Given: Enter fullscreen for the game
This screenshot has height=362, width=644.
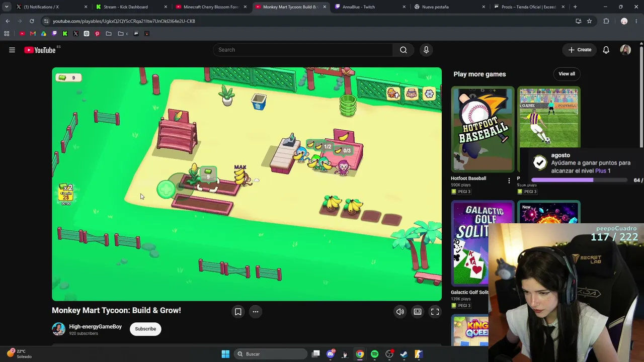Looking at the screenshot, I should coord(435,312).
